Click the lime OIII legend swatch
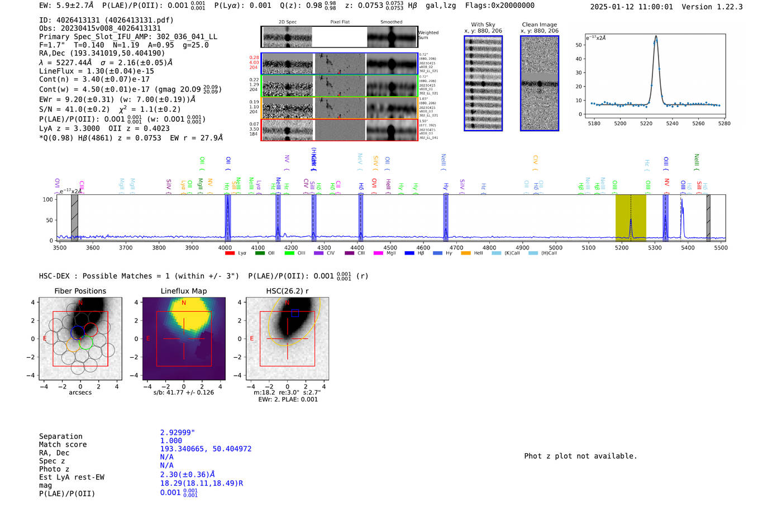782x532 pixels. 289,253
